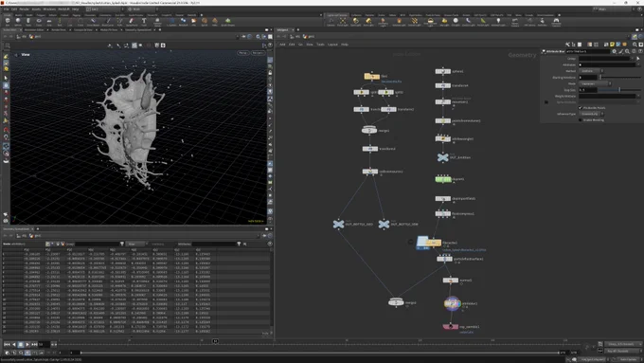
Task: Select the Draw Curve shelf tool
Action: pyautogui.click(x=108, y=22)
